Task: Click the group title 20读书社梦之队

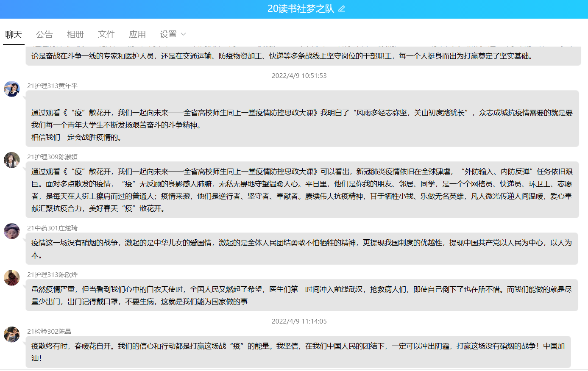Action: [x=301, y=9]
